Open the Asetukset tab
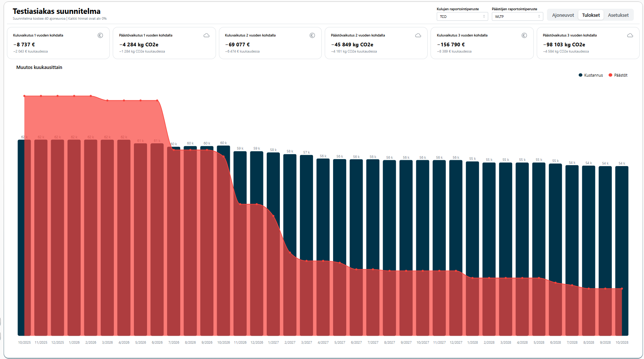The width and height of the screenshot is (644, 359). pyautogui.click(x=618, y=15)
